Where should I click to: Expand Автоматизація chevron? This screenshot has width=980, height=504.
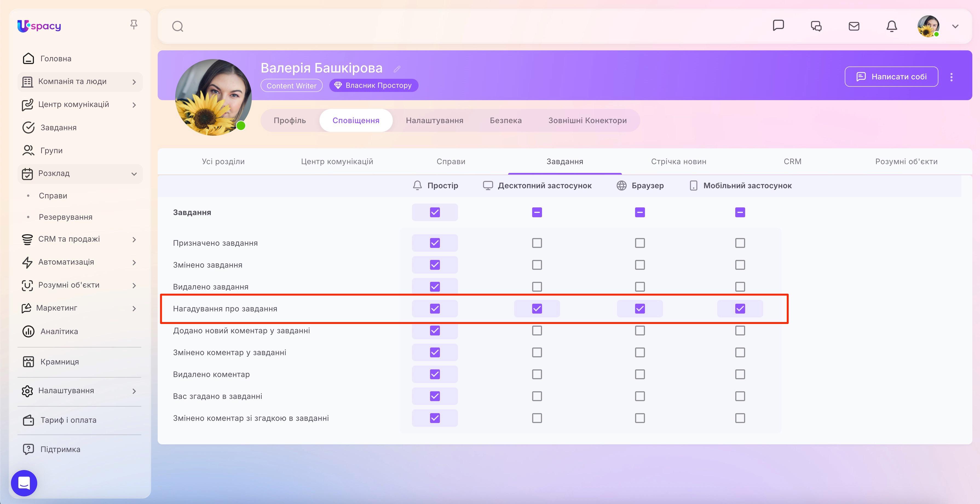coord(134,262)
